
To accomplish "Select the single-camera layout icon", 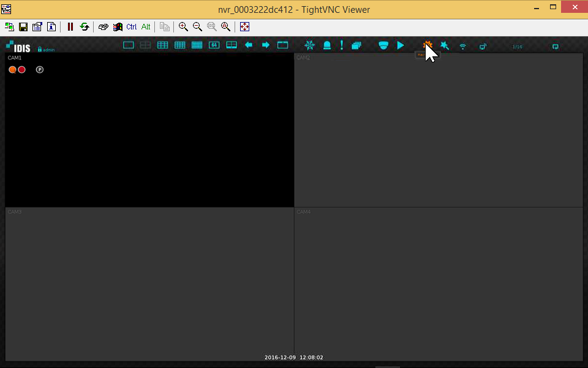I will tap(128, 45).
